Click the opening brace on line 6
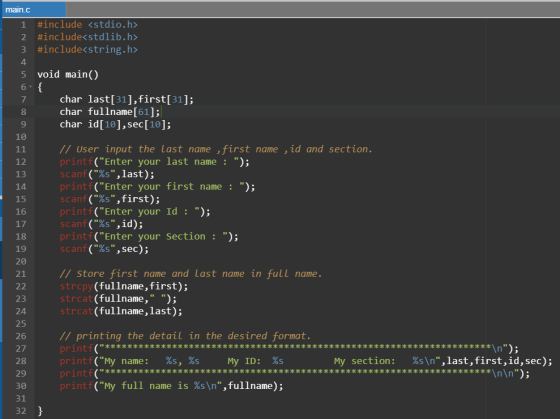The width and height of the screenshot is (560, 419). click(40, 87)
